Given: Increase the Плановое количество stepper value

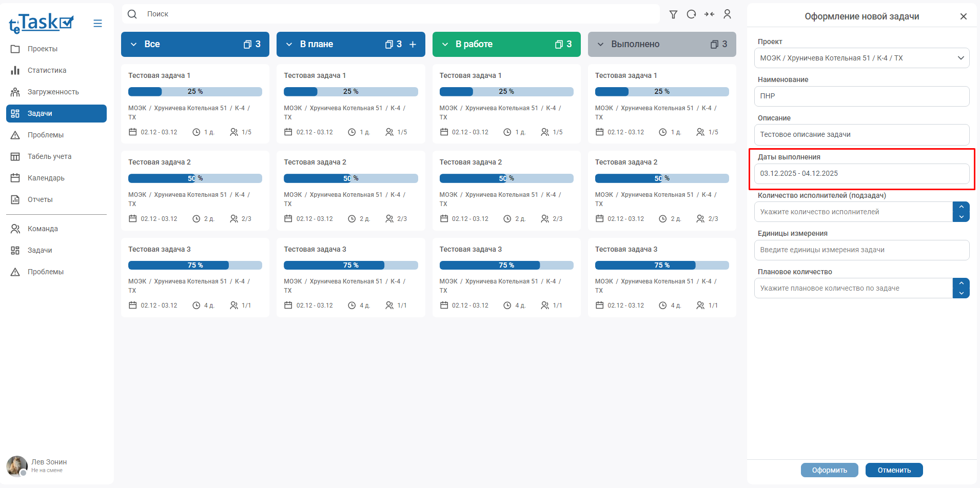Looking at the screenshot, I should (x=961, y=283).
